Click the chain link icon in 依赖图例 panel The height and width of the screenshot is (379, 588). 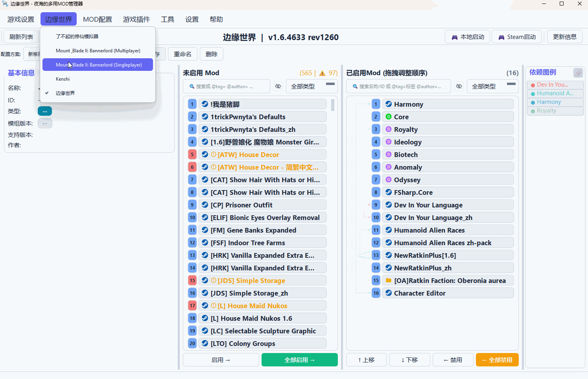click(x=578, y=73)
